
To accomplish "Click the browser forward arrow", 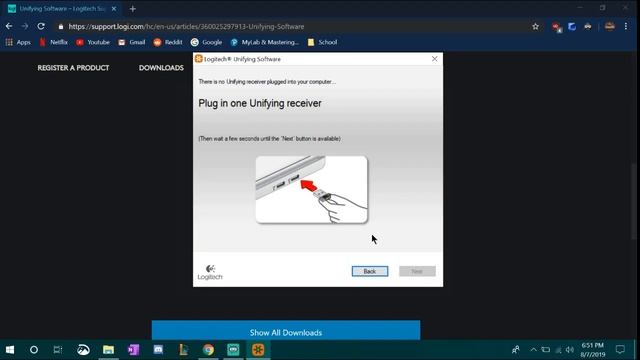I will coord(25,26).
